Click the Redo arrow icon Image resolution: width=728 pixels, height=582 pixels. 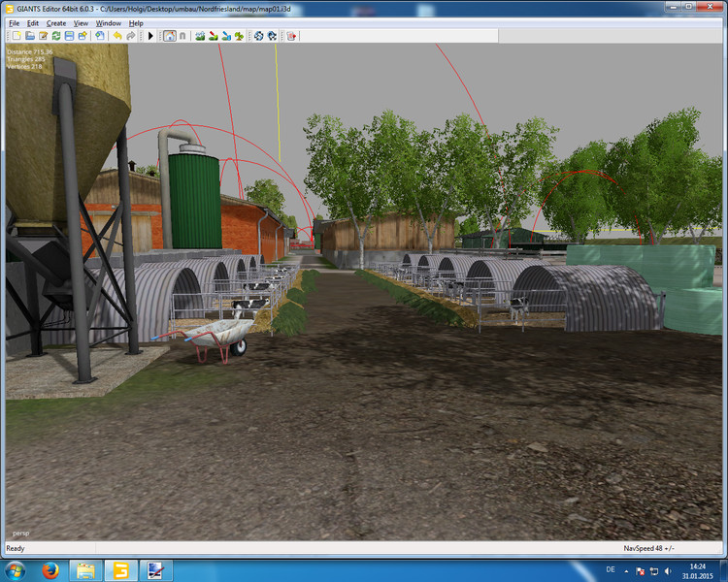pyautogui.click(x=131, y=36)
